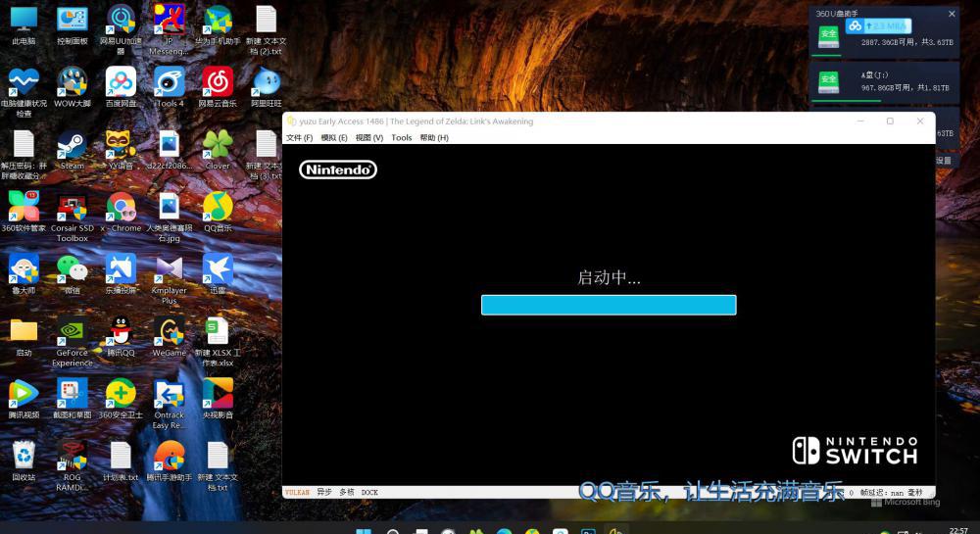980x534 pixels.
Task: Open 腾讯QQ desktop icon
Action: (121, 336)
